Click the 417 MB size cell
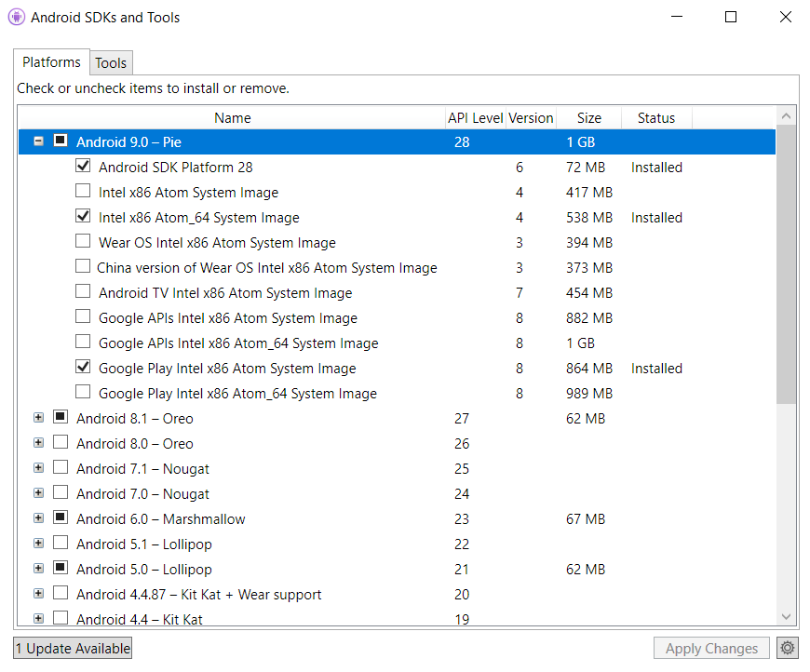 tap(589, 193)
